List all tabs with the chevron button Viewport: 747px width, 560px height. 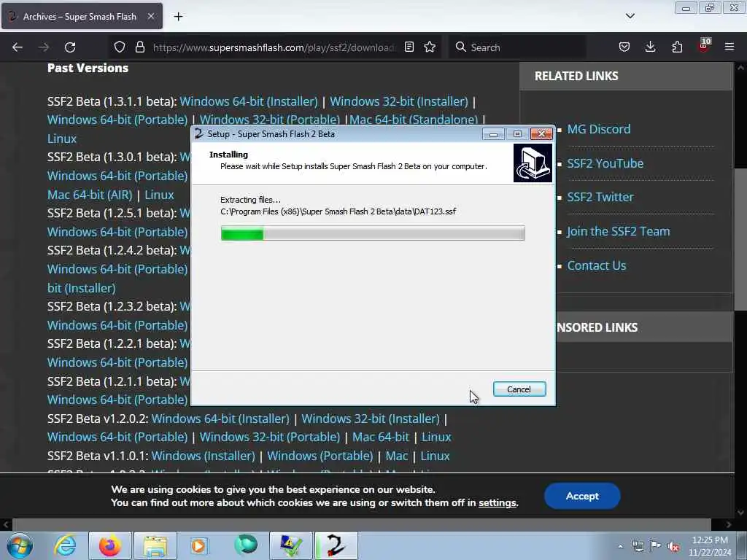[x=630, y=16]
